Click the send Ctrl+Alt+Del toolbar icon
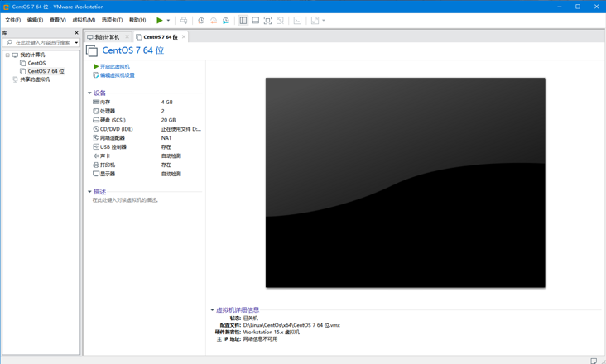606x364 pixels. (x=184, y=20)
